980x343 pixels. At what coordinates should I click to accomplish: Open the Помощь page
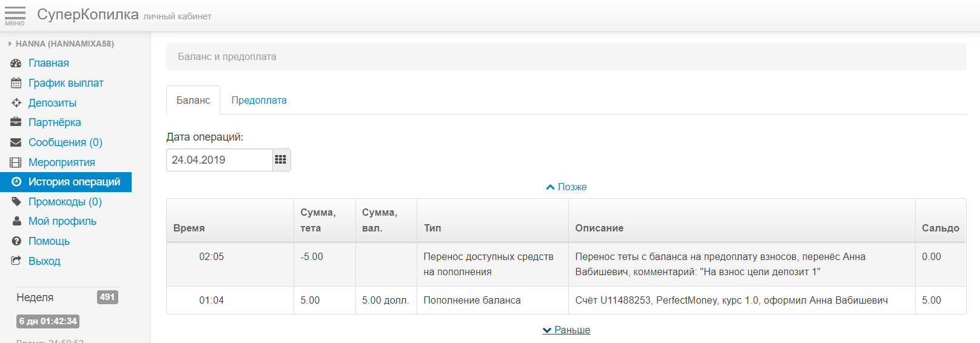(x=49, y=241)
